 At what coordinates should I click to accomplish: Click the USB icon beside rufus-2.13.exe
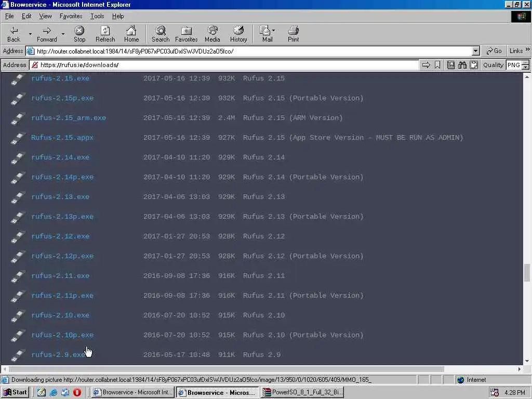click(18, 197)
